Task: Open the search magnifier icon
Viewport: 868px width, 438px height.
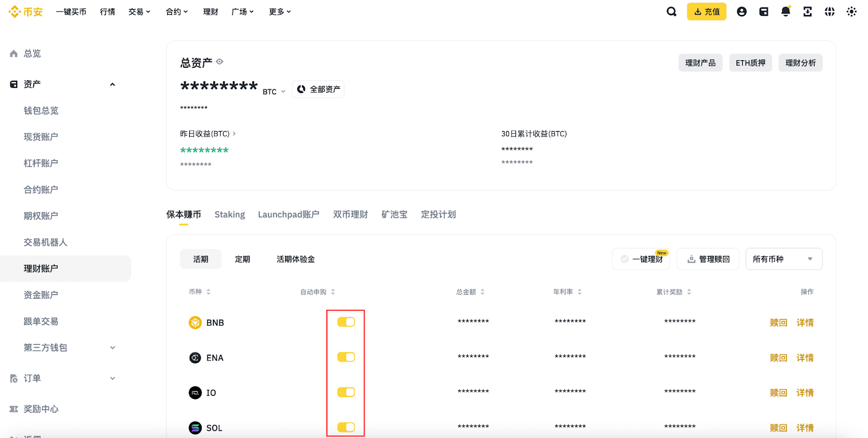Action: pyautogui.click(x=672, y=11)
